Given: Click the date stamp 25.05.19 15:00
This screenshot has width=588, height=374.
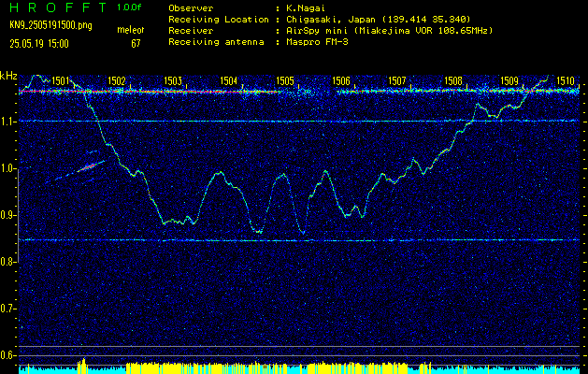Looking at the screenshot, I should [39, 44].
